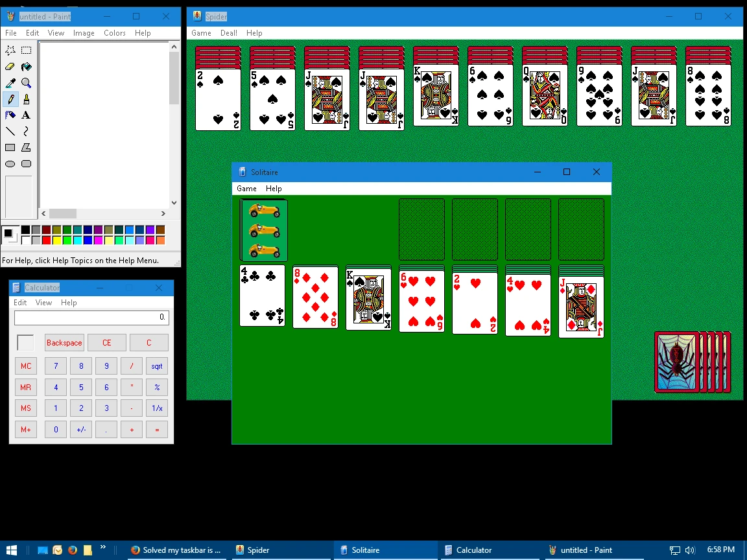Open Paint's Colors menu
Viewport: 747px width, 560px height.
[x=115, y=33]
